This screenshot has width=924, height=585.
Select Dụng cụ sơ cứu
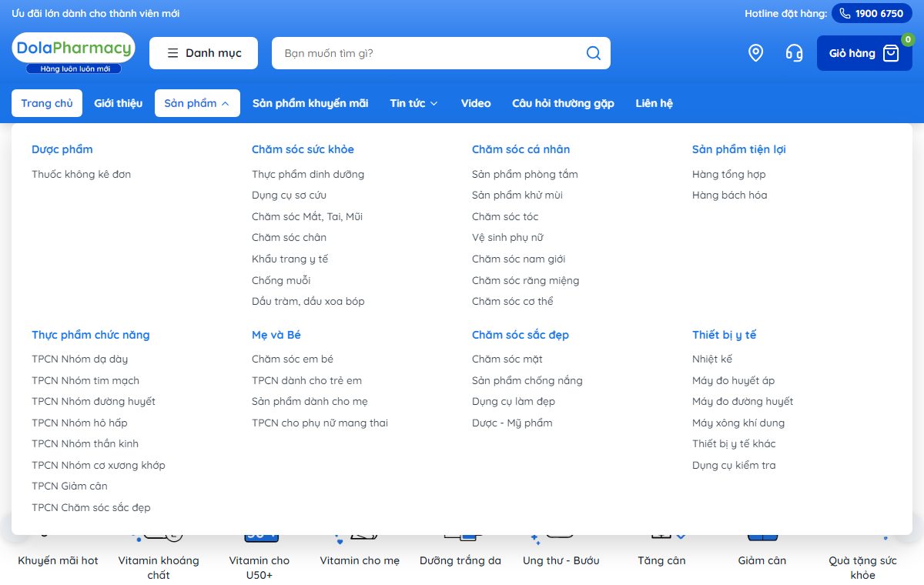(x=289, y=195)
